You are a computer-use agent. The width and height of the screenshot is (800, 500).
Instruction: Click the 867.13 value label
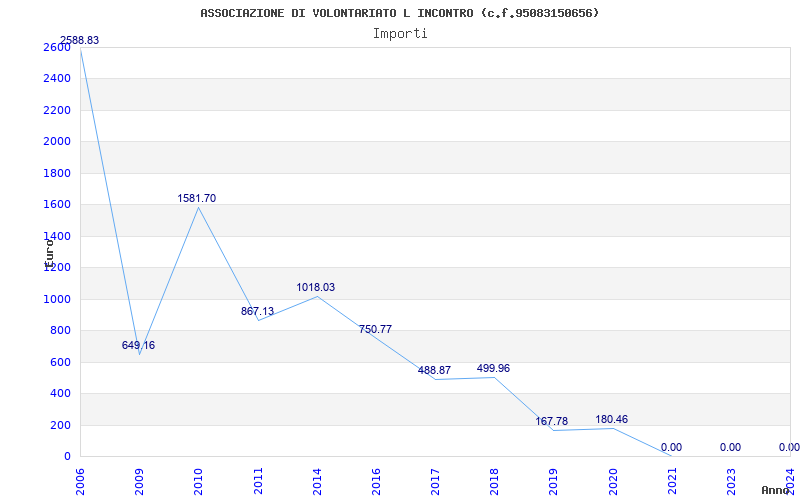click(257, 312)
